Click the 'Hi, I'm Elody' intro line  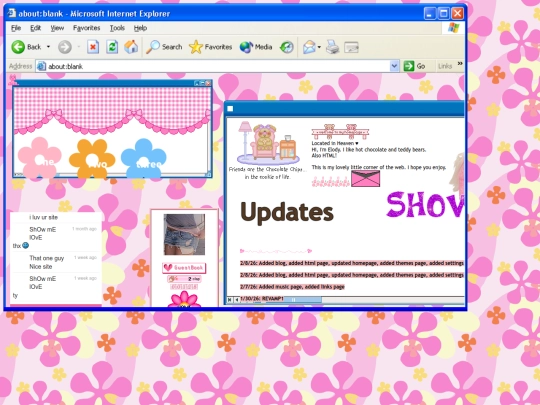tap(369, 149)
